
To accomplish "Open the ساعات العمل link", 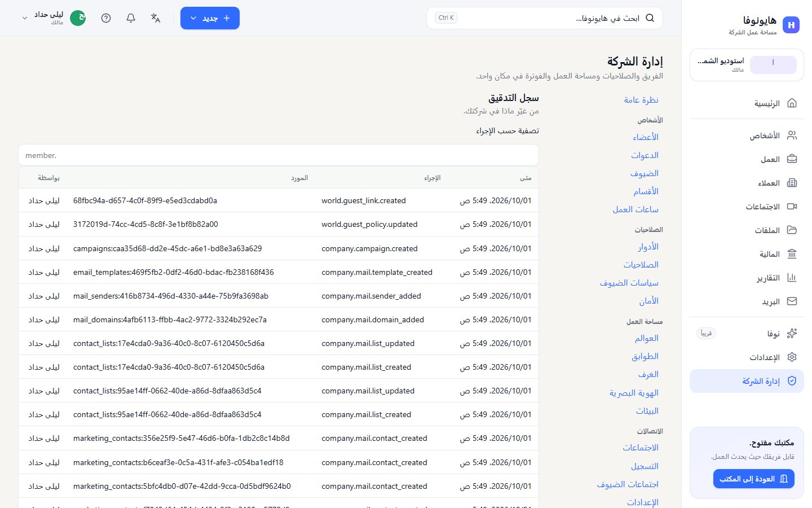I will pyautogui.click(x=636, y=209).
